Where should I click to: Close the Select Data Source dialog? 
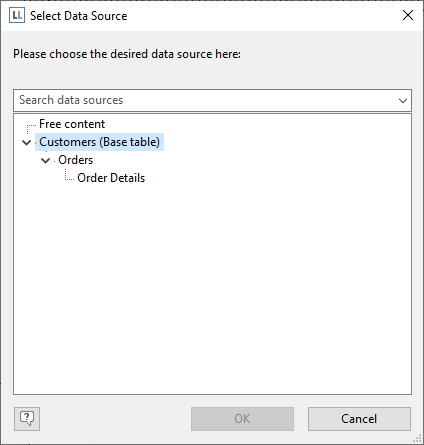(408, 15)
